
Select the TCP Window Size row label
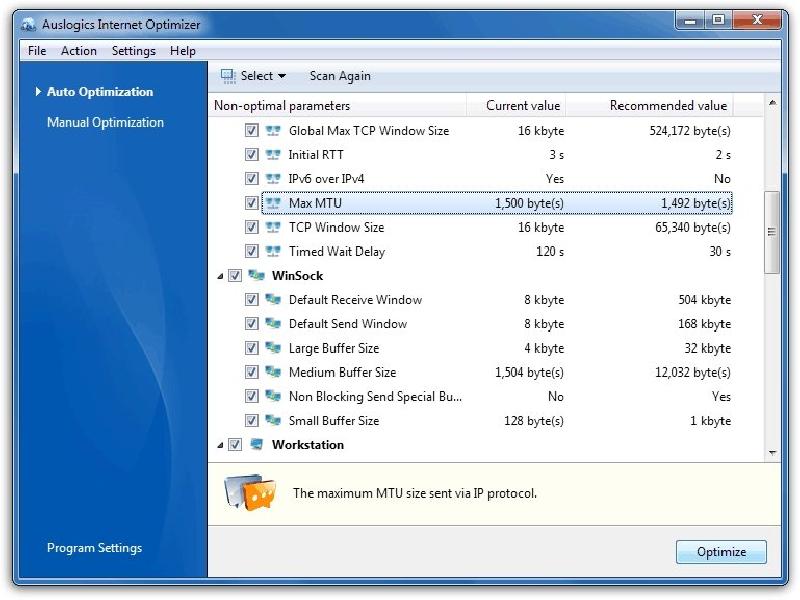[336, 227]
